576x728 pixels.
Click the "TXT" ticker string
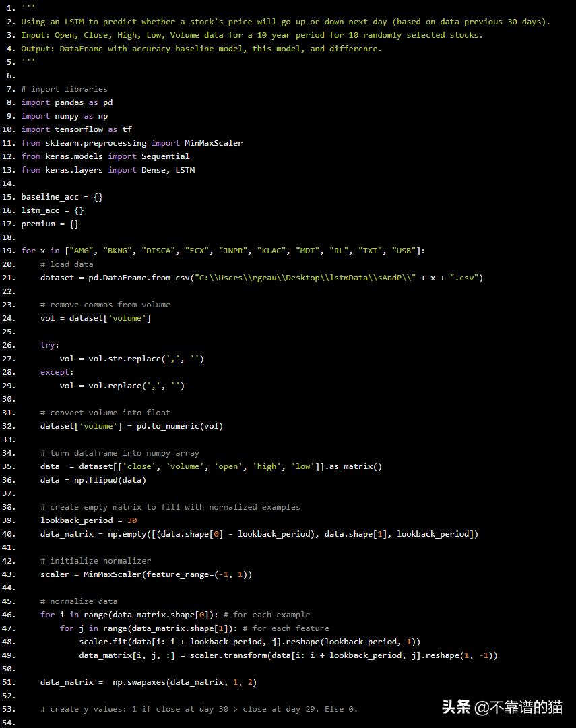click(371, 251)
